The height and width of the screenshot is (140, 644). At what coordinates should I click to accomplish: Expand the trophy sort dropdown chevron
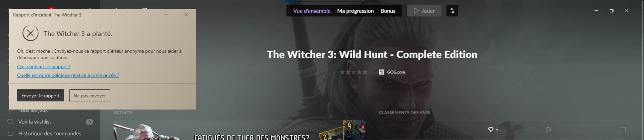(497, 130)
